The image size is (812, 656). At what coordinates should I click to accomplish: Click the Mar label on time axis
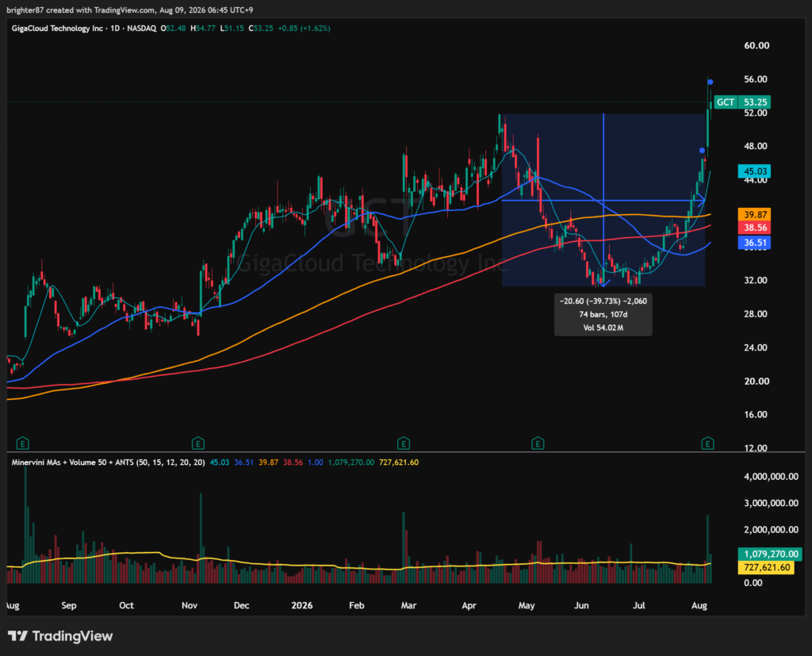(408, 605)
